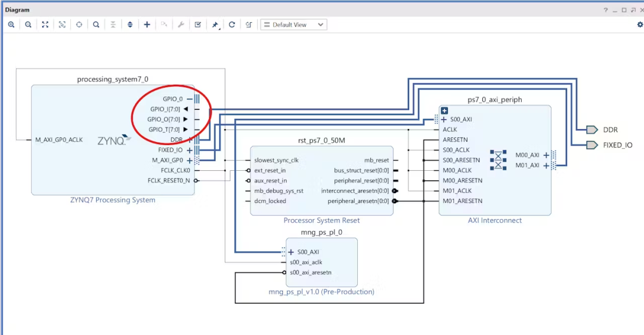Click the crosshair auto-fit selection icon
The image size is (644, 335).
pyautogui.click(x=79, y=24)
